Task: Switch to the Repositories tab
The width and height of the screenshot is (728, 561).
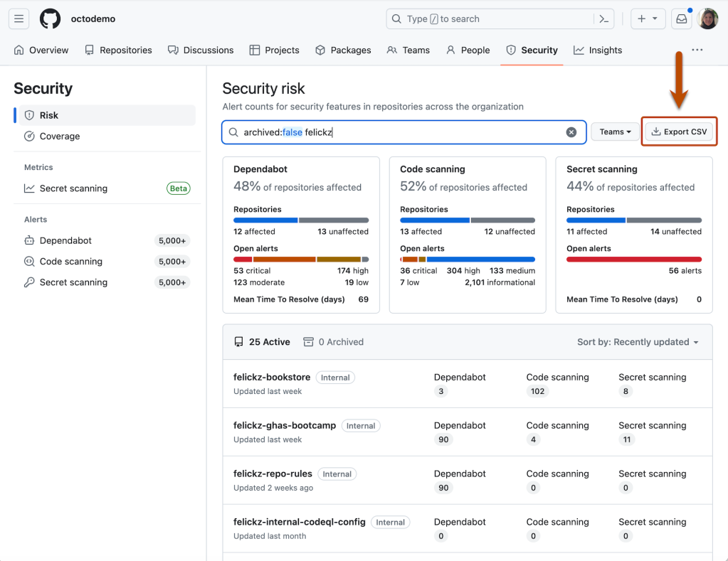Action: tap(118, 50)
